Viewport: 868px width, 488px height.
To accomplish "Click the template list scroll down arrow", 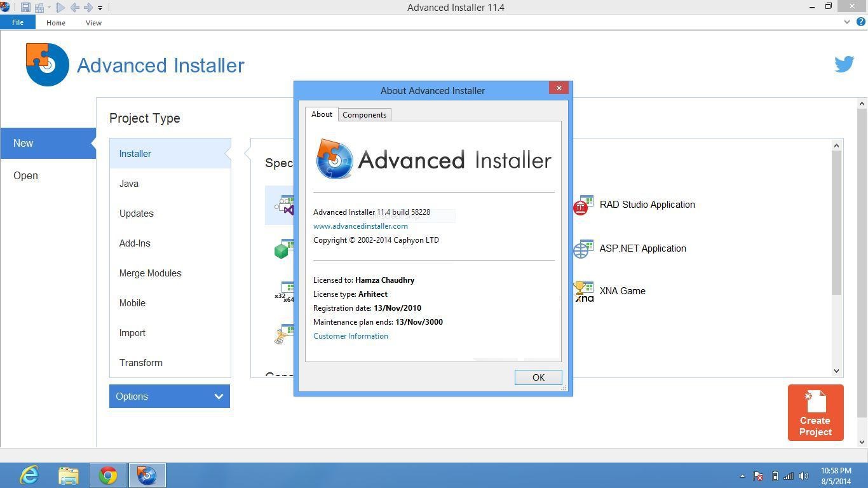I will point(836,371).
